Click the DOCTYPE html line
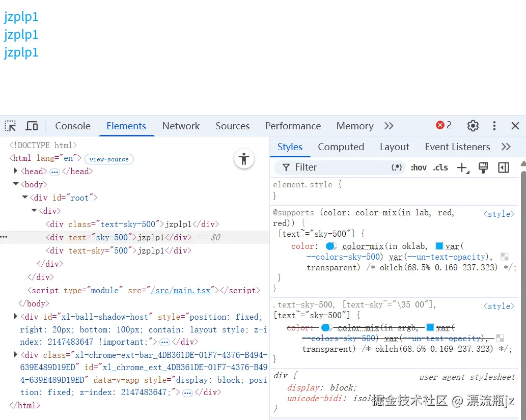The width and height of the screenshot is (526, 420). coord(43,145)
